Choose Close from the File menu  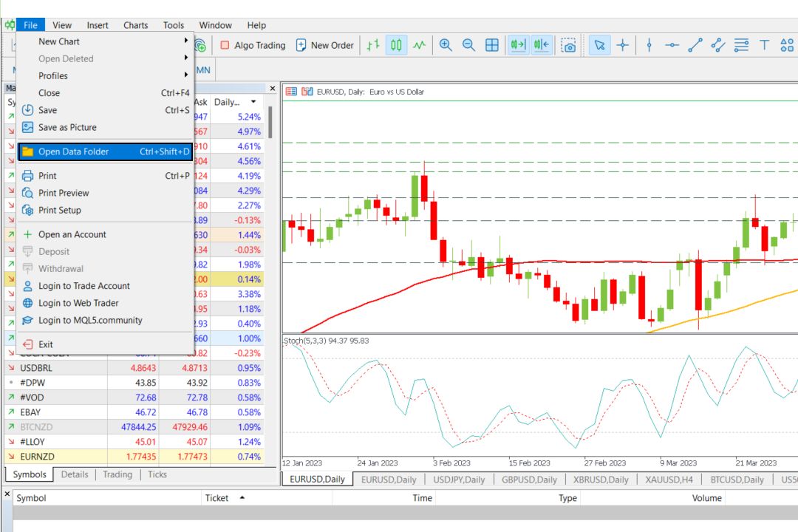click(x=106, y=93)
